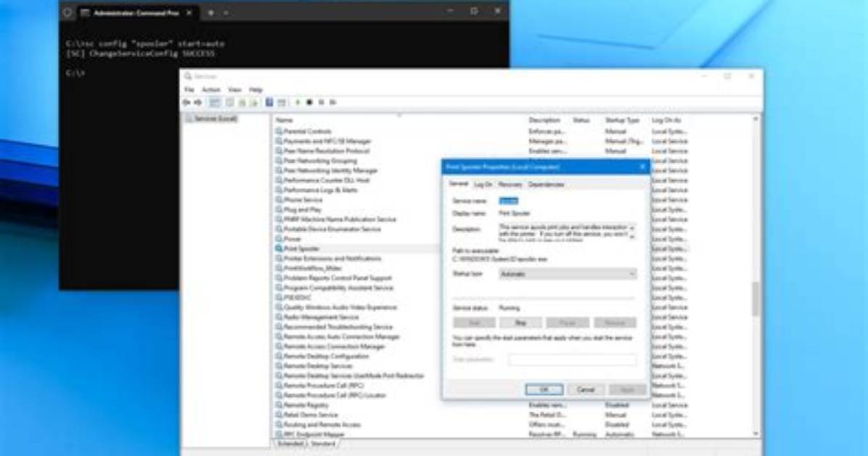
Task: Open the File menu in Services
Action: pos(189,90)
